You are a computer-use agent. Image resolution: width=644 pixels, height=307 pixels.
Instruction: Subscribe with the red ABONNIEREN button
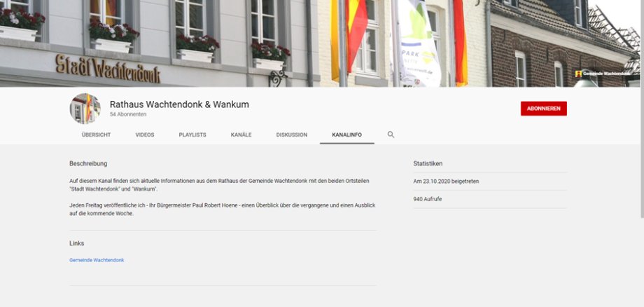[543, 109]
